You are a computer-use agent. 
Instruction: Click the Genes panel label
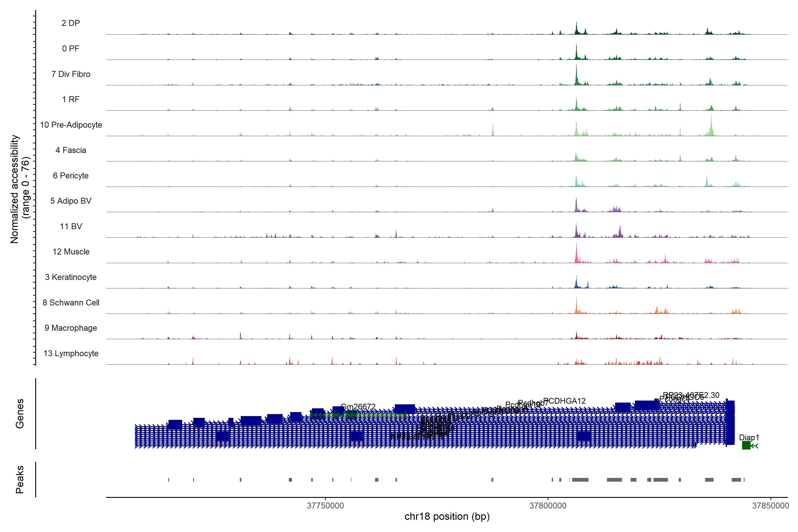click(20, 413)
